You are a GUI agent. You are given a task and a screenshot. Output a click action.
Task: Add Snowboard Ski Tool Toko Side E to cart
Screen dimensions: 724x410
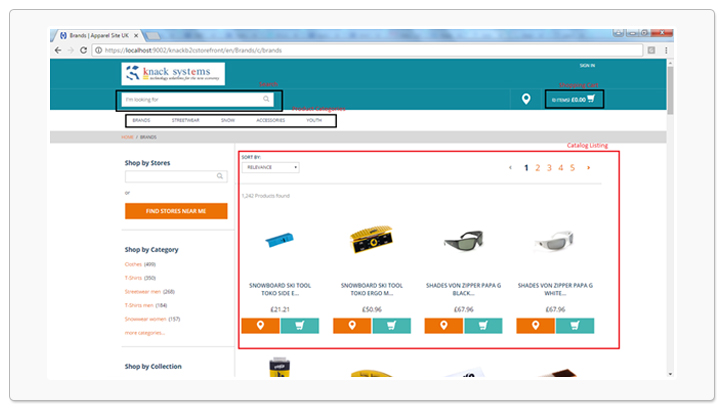(300, 326)
